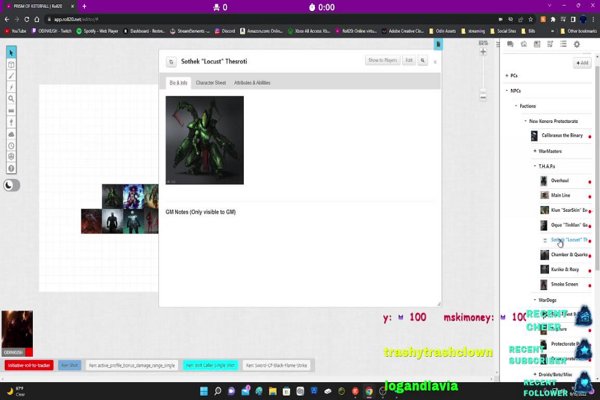Click the pop-out icon beside character name
The image size is (600, 400).
[x=171, y=62]
